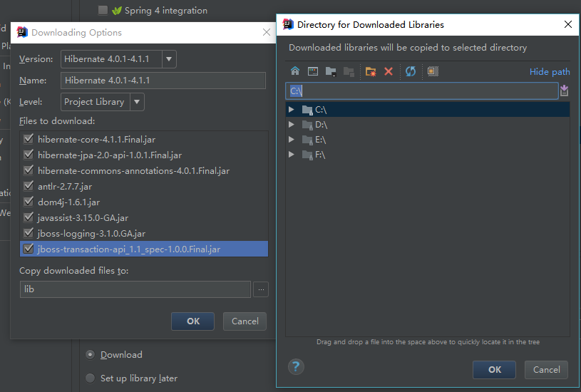Uncheck antlr-2.7.7.jar checkbox
Viewport: 581px width, 392px height.
29,187
